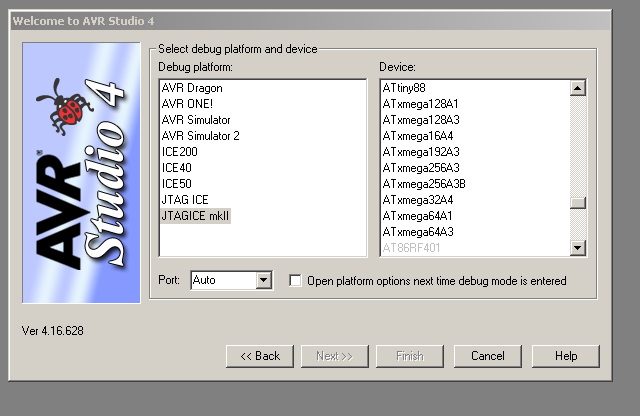Select ICE40 debug platform
The width and height of the screenshot is (640, 416).
(176, 167)
